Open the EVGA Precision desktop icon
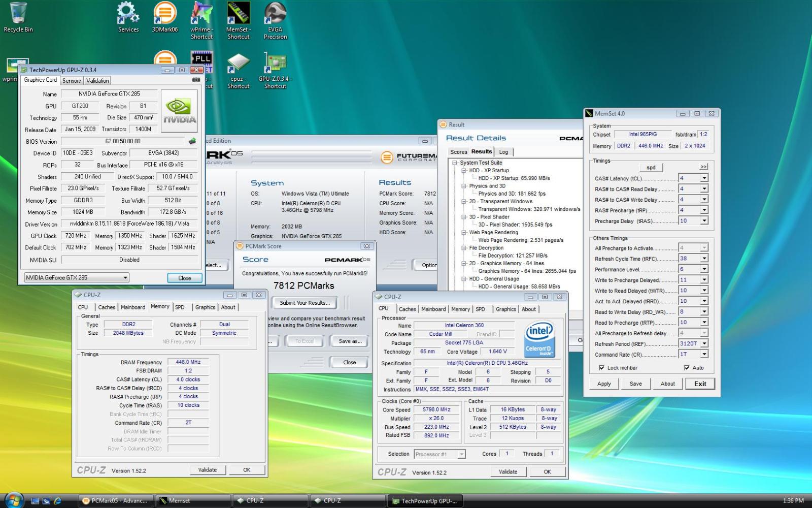 tap(275, 20)
